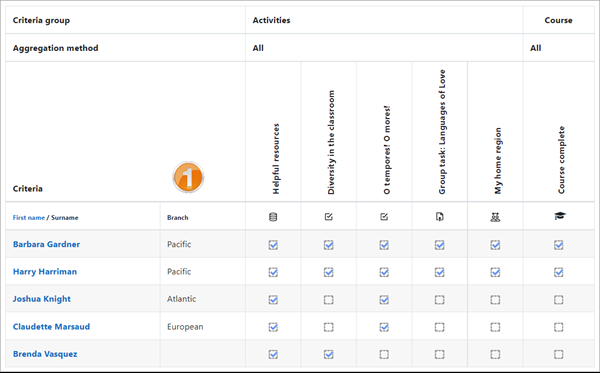Screen dimensions: 600x373
Task: Click the Diversity in the classroom activity icon
Action: point(329,217)
